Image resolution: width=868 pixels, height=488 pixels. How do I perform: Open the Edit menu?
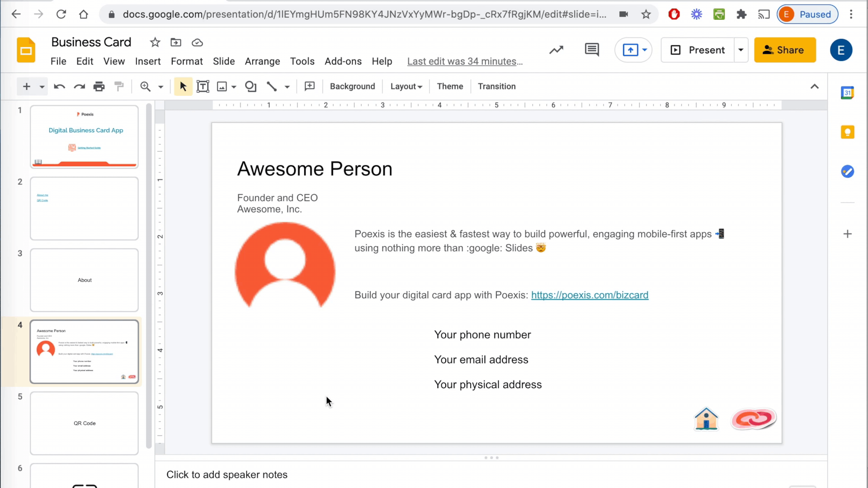(x=85, y=61)
